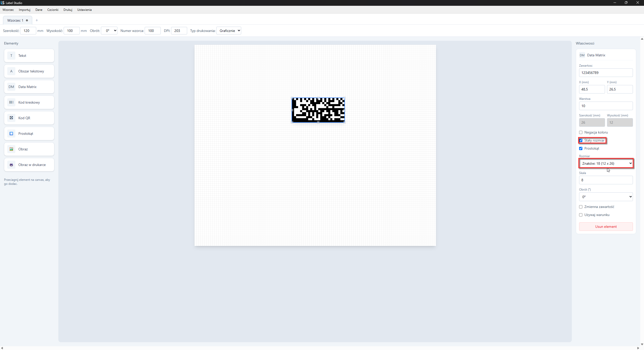Open the Importuj menu
644x350 pixels.
[24, 10]
